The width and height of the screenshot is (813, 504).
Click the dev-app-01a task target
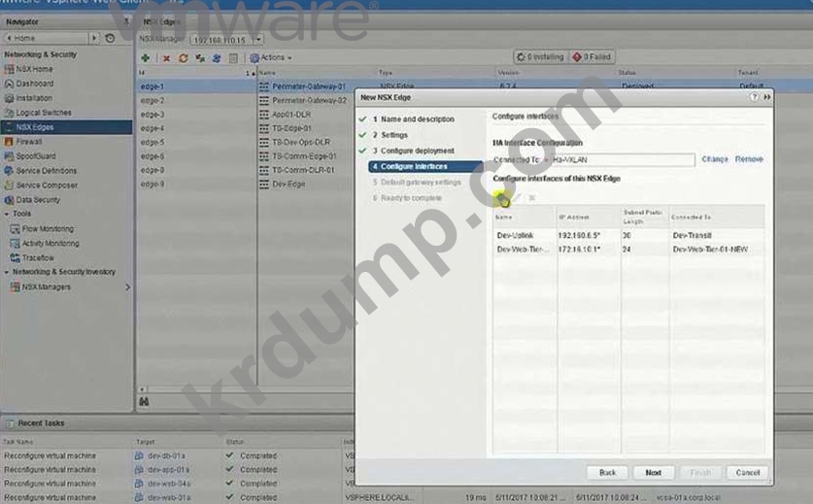(x=168, y=470)
